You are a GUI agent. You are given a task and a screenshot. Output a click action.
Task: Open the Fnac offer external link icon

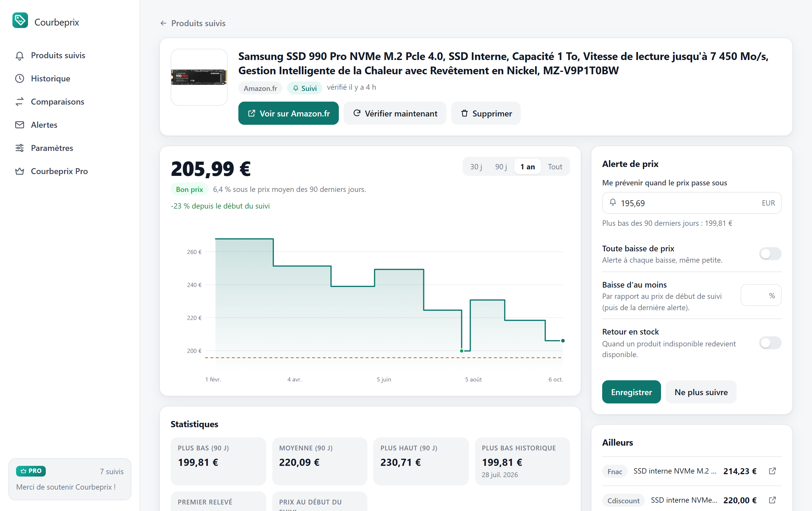click(772, 471)
